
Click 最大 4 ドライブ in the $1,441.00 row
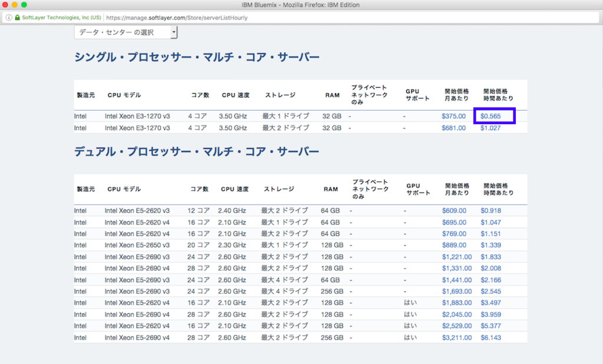click(284, 280)
